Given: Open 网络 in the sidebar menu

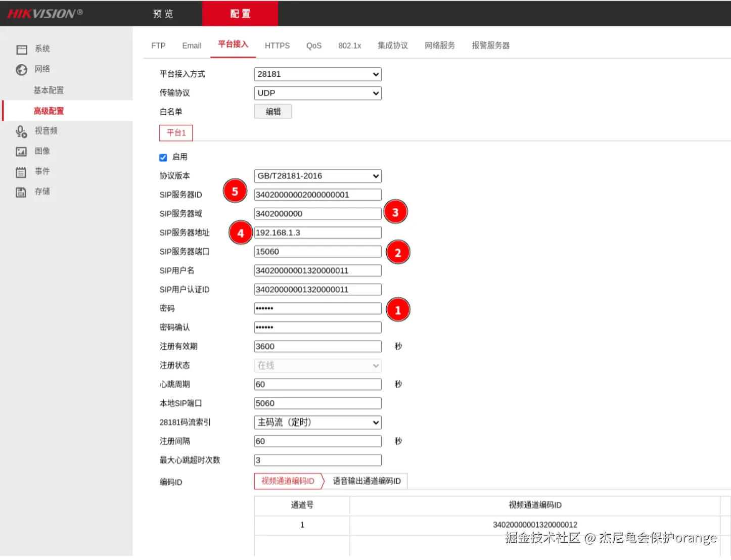Looking at the screenshot, I should click(42, 69).
